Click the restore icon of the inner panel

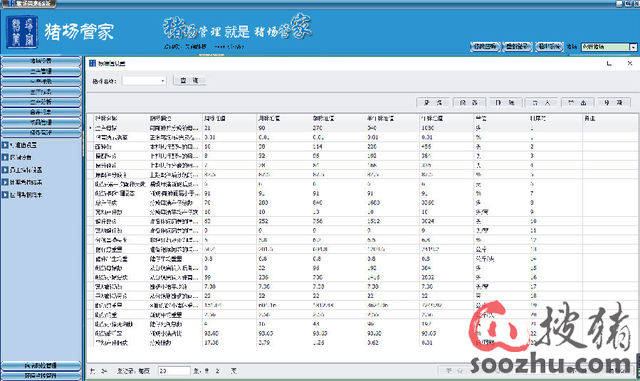point(609,63)
